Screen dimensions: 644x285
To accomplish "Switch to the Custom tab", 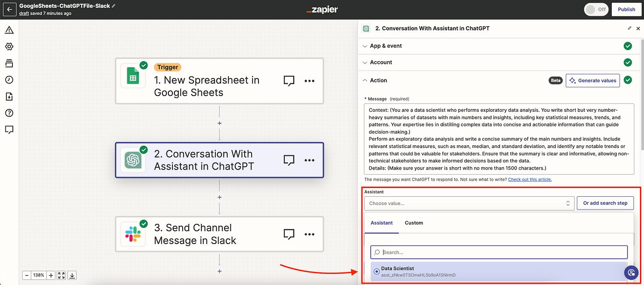I will [414, 223].
